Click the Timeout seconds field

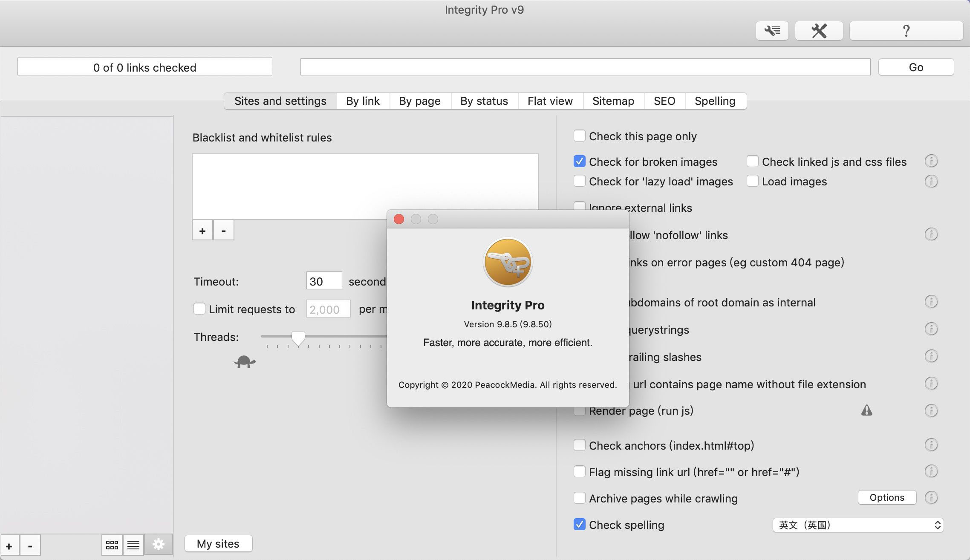324,281
